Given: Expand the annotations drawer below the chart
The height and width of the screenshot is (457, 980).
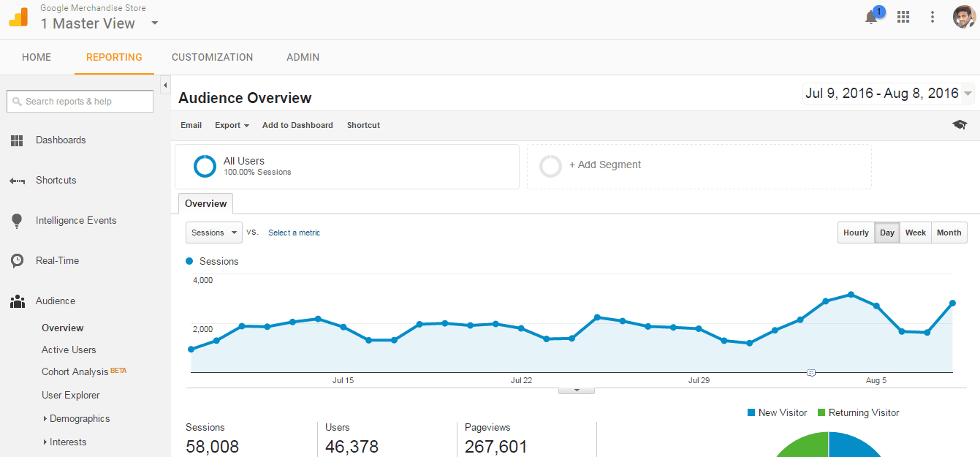Looking at the screenshot, I should [577, 390].
